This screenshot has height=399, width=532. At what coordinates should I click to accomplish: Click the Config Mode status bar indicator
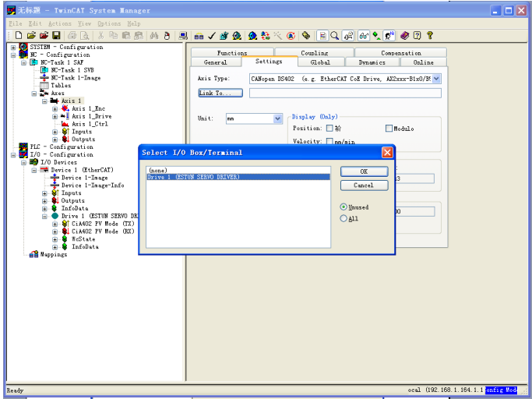[x=501, y=390]
